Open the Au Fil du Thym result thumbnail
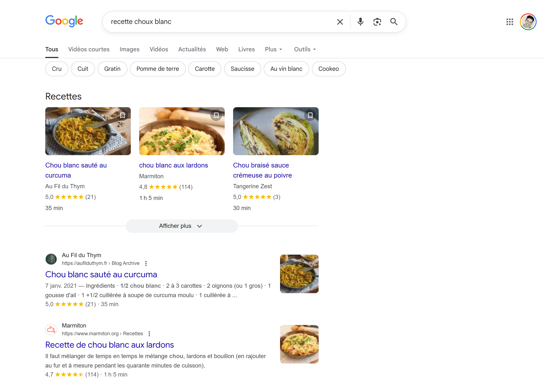545x392 pixels. [299, 274]
